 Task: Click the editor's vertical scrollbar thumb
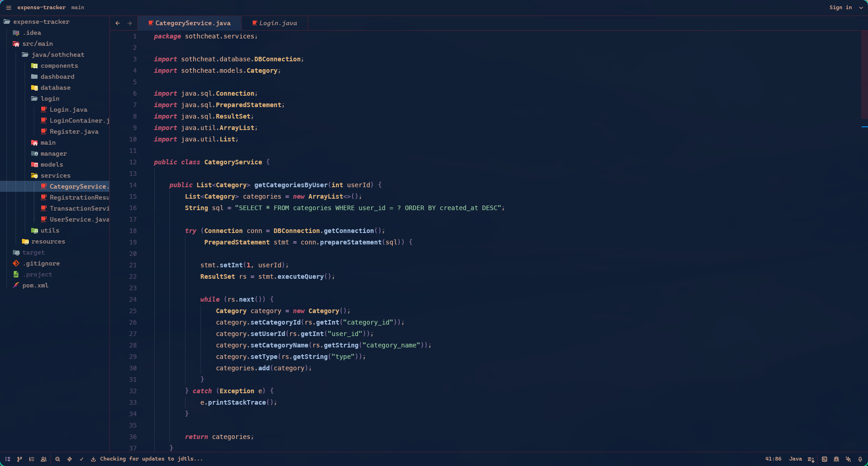click(x=864, y=75)
